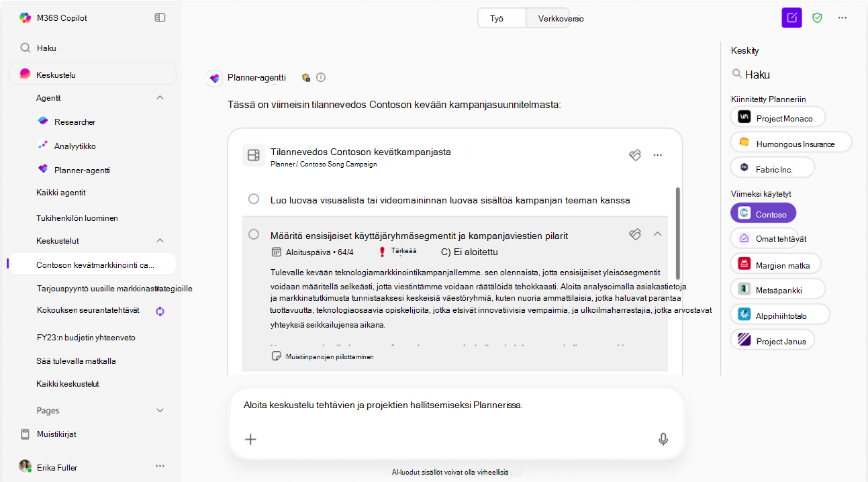Select Humongous Insurance pinned plan

click(791, 142)
